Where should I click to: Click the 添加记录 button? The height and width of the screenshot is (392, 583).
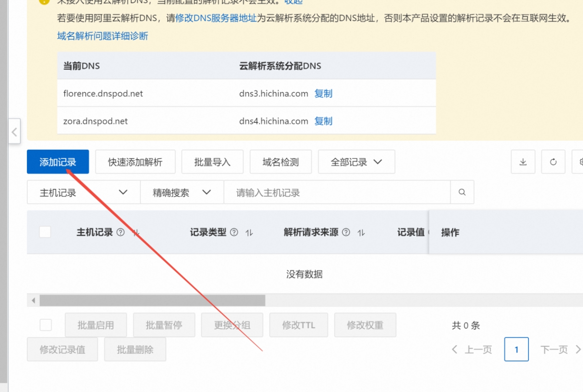click(58, 162)
